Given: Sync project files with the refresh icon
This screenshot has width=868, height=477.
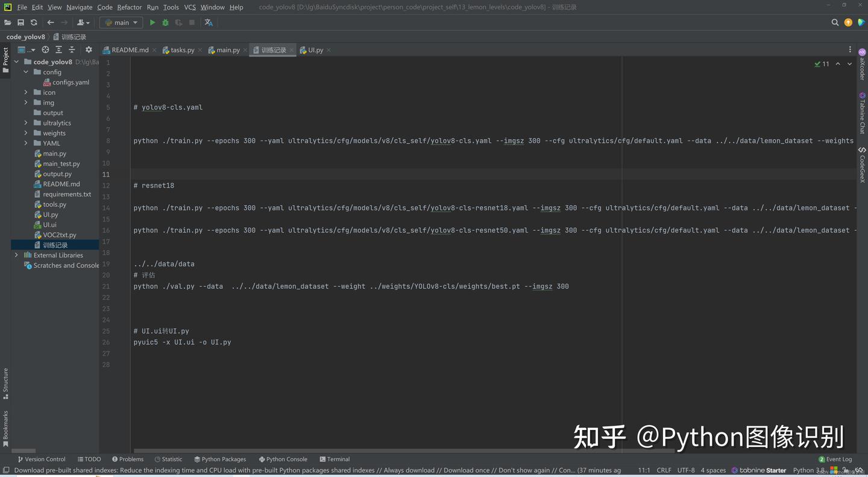Looking at the screenshot, I should 34,22.
